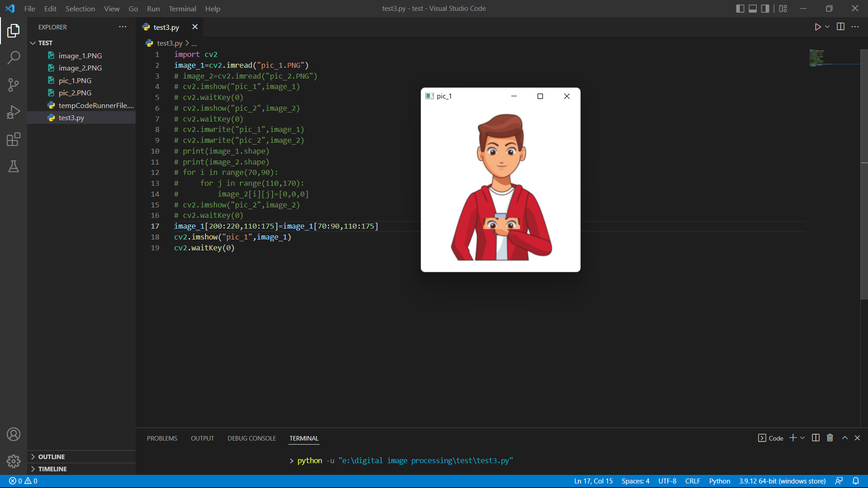The image size is (868, 488).
Task: Select the 3.9.12 64-bit interpreter entry
Action: [782, 481]
